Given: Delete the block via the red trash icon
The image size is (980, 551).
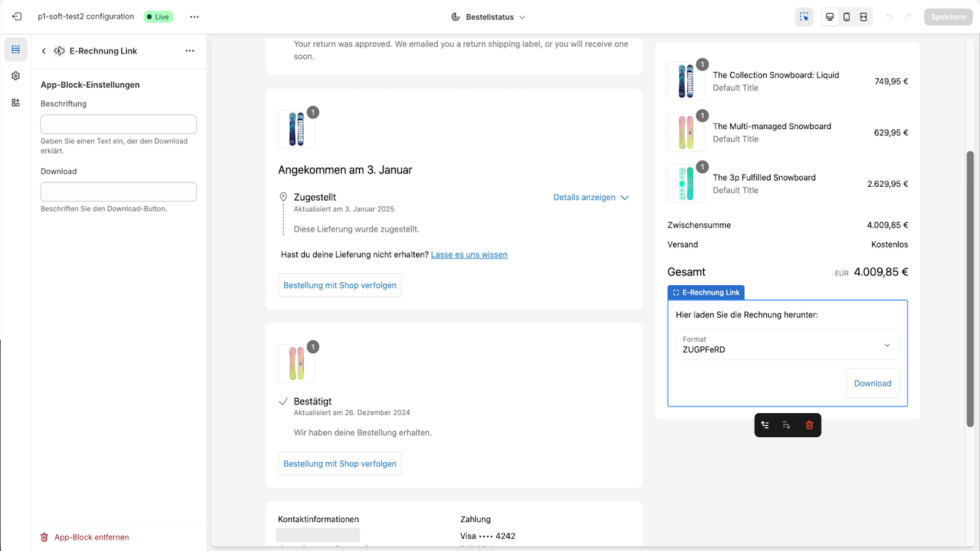Looking at the screenshot, I should (809, 425).
